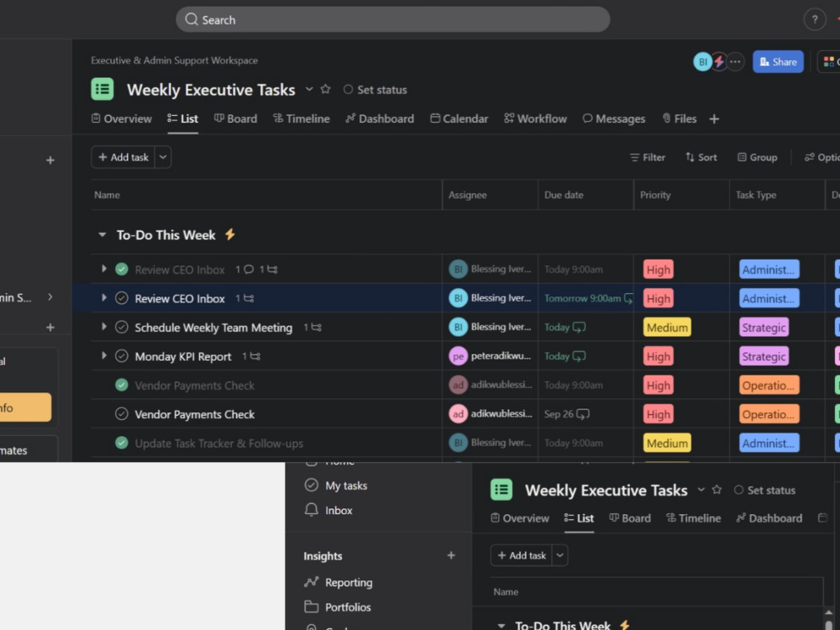Open the Group options
The height and width of the screenshot is (630, 840).
(x=758, y=158)
